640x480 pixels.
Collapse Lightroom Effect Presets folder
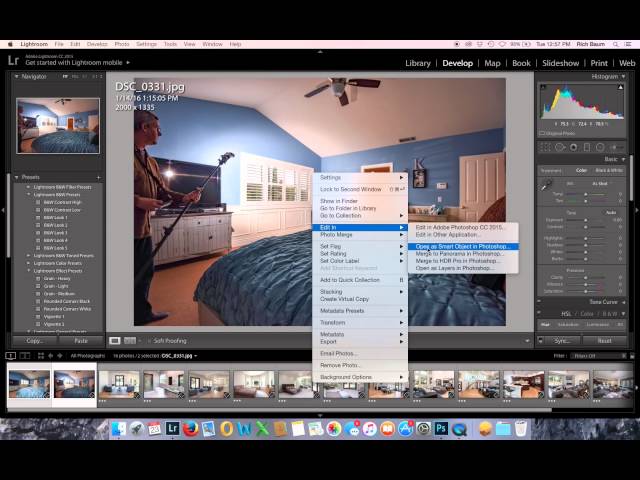[28, 271]
